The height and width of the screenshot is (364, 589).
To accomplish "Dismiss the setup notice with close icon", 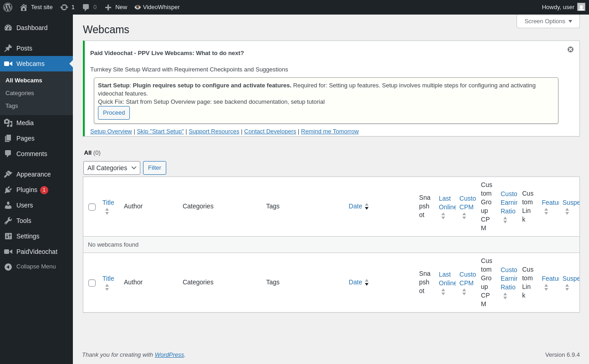I will click(x=570, y=49).
